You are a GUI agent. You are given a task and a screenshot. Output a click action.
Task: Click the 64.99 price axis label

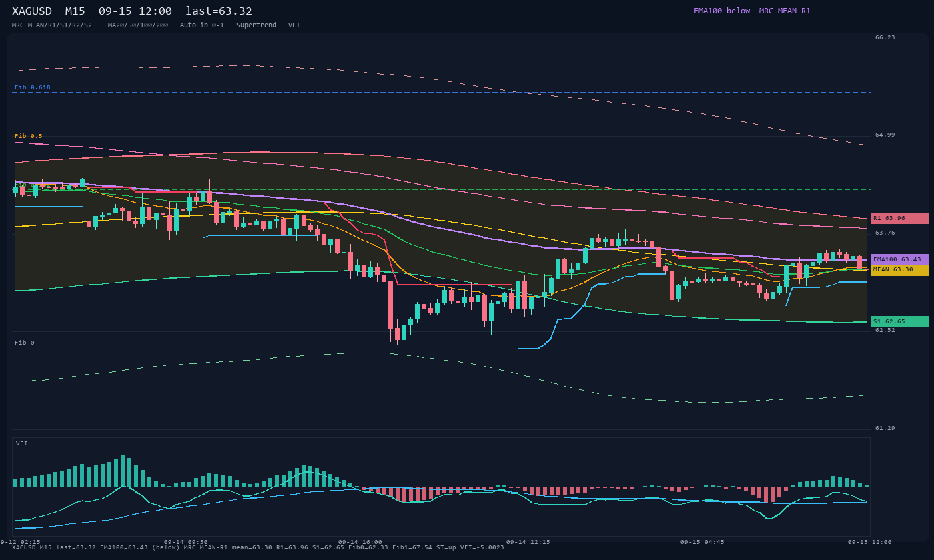click(885, 135)
